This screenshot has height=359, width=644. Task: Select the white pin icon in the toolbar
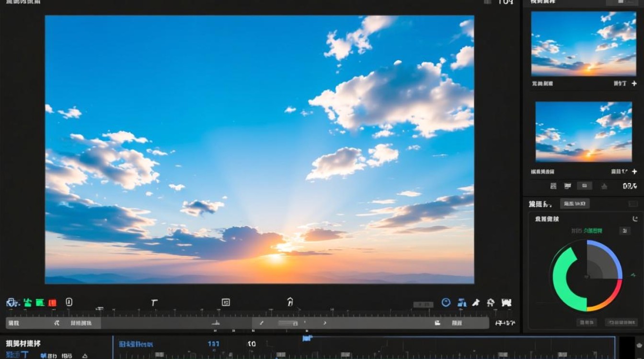[475, 303]
